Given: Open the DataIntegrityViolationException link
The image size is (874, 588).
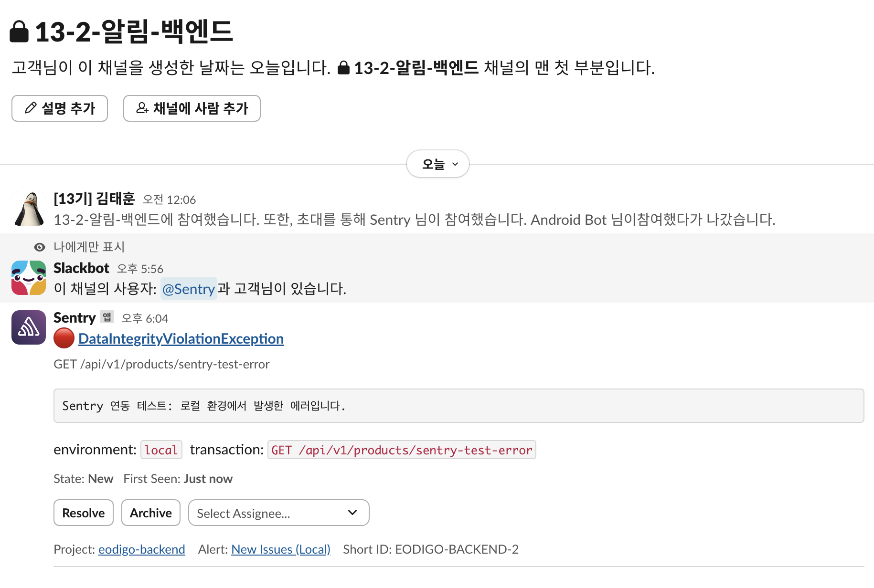Looking at the screenshot, I should [181, 338].
